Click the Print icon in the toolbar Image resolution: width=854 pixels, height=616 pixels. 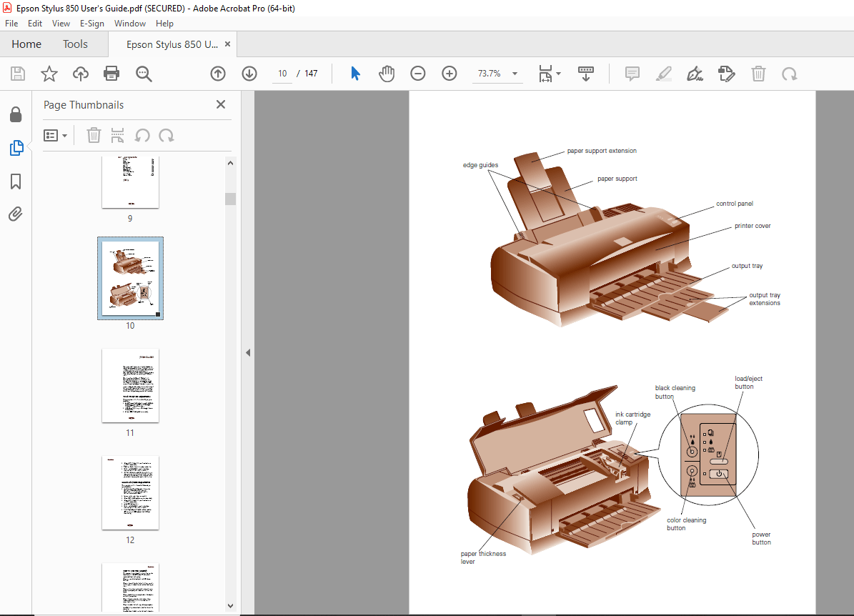tap(112, 74)
